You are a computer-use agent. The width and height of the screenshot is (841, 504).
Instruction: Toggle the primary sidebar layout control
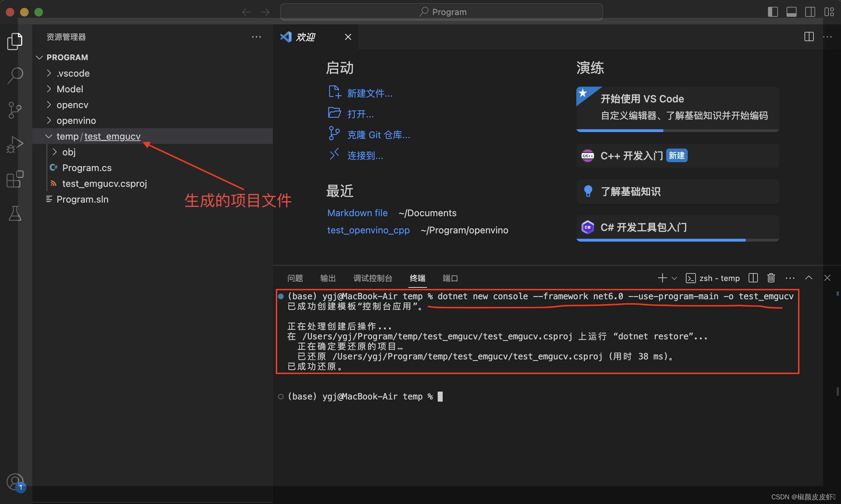[773, 12]
